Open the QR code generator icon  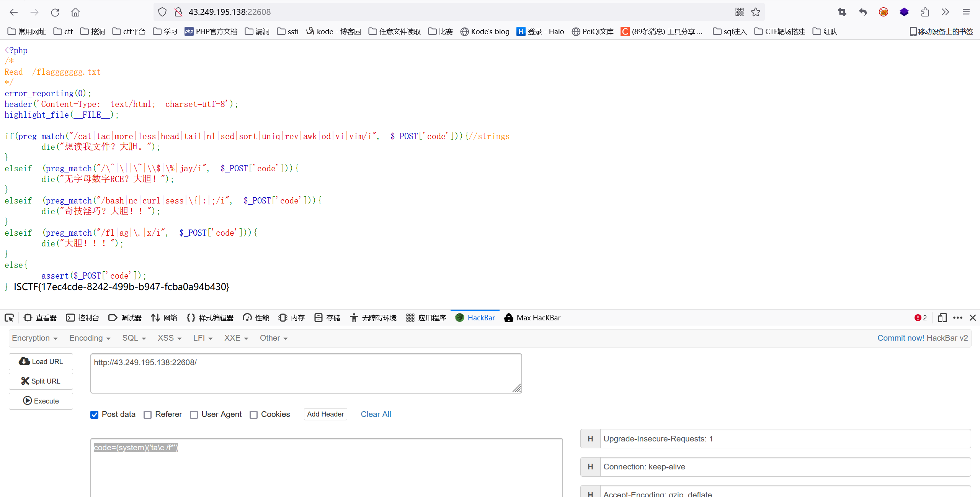pos(739,12)
